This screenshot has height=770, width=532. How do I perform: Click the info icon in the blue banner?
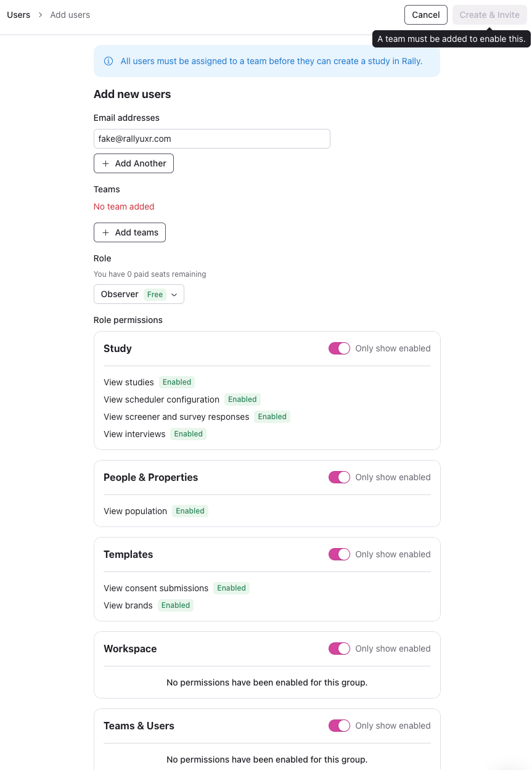108,61
